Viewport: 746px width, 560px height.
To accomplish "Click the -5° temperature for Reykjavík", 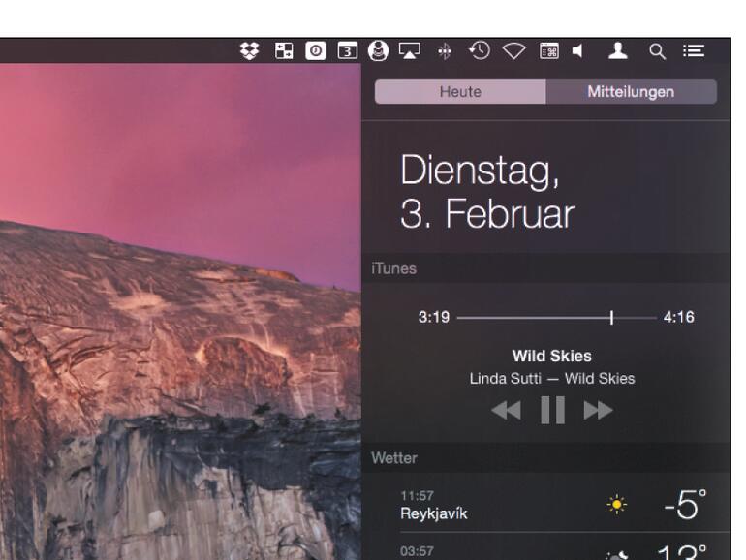I will [x=686, y=505].
